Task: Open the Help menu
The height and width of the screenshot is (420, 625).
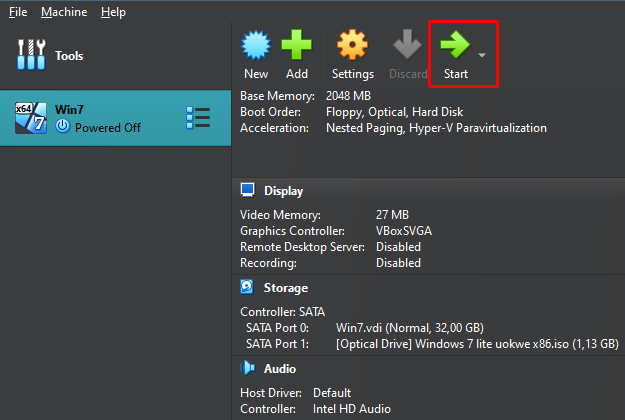Action: (113, 12)
